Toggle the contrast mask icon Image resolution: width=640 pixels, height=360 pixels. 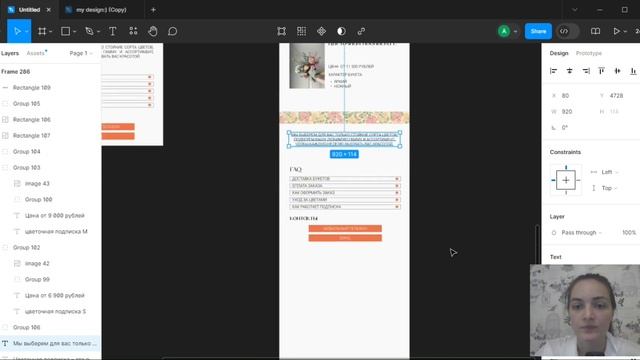click(x=341, y=31)
